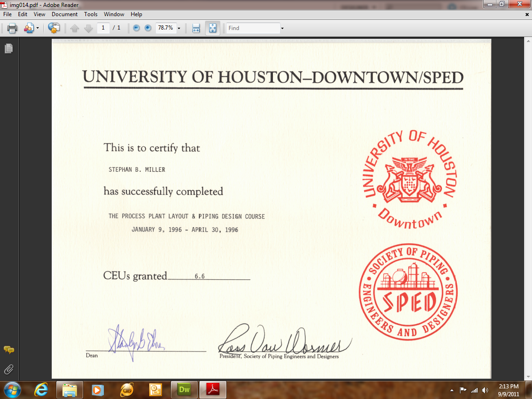This screenshot has height=399, width=532.
Task: Close the document with menu bar X
Action: click(527, 15)
